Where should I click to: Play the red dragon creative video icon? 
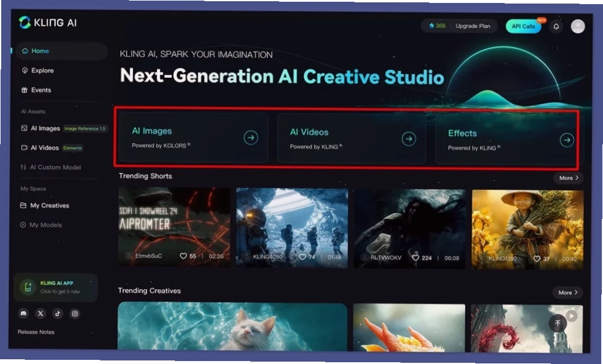click(572, 316)
